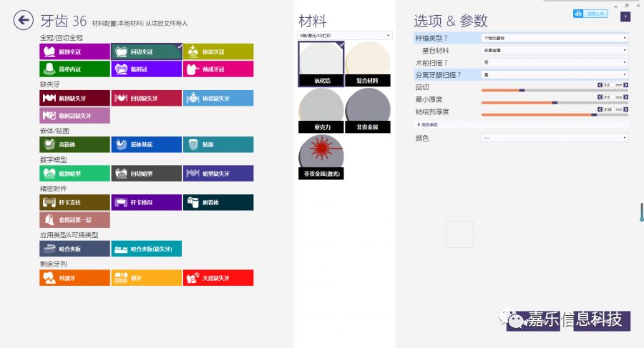Select the 亚克力 acrylic material swatch
644x348 pixels.
click(x=321, y=110)
